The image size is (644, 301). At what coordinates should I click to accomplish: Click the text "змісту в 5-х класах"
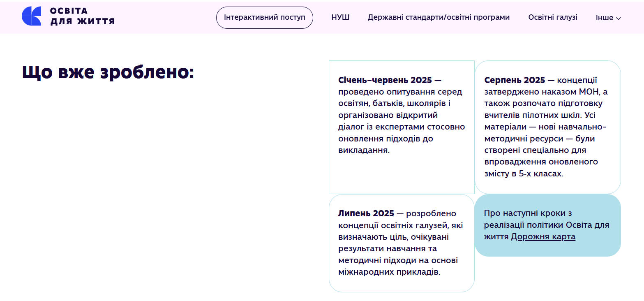click(523, 174)
